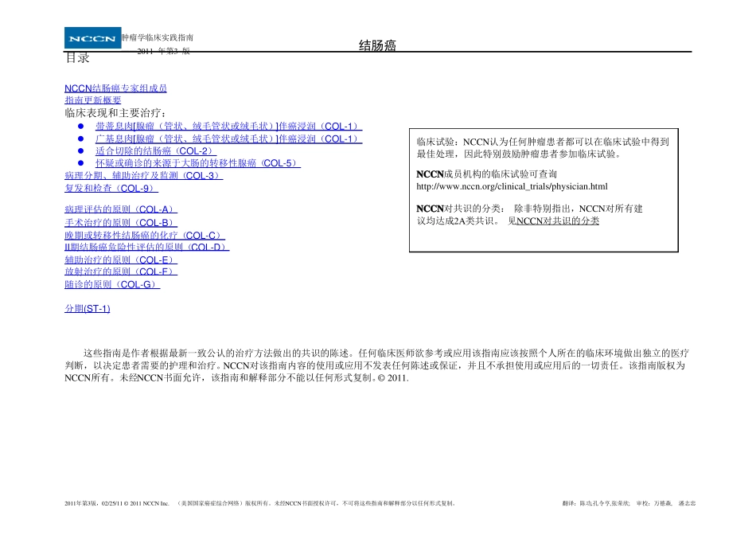Click the 结肠癌 page title
The width and height of the screenshot is (756, 535).
click(377, 45)
